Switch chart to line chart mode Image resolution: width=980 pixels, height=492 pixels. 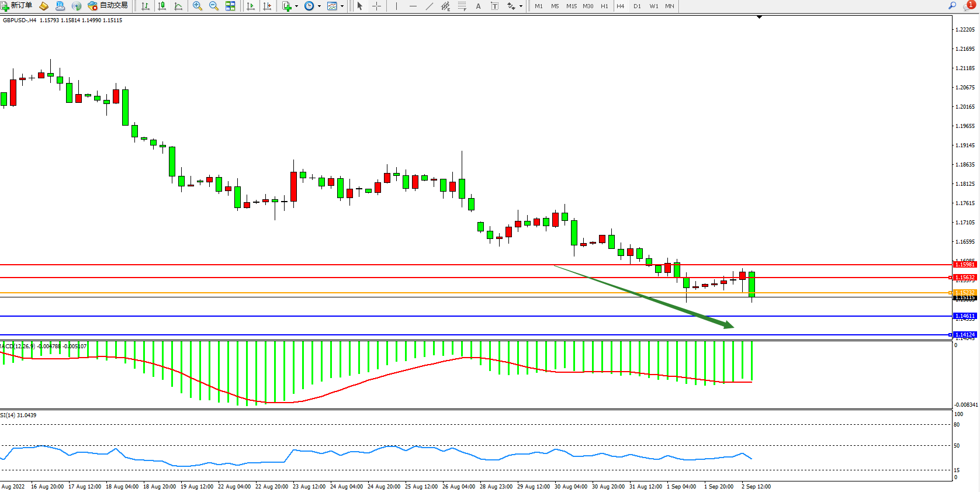point(178,6)
